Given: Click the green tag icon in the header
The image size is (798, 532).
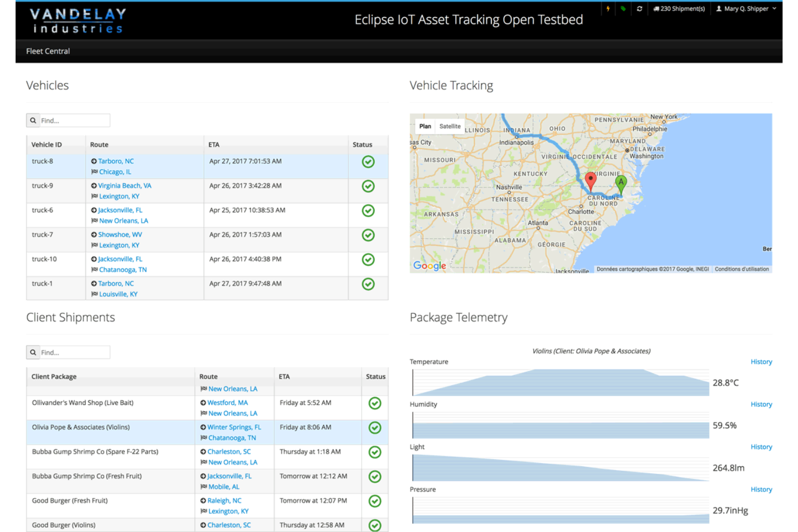Looking at the screenshot, I should (623, 8).
